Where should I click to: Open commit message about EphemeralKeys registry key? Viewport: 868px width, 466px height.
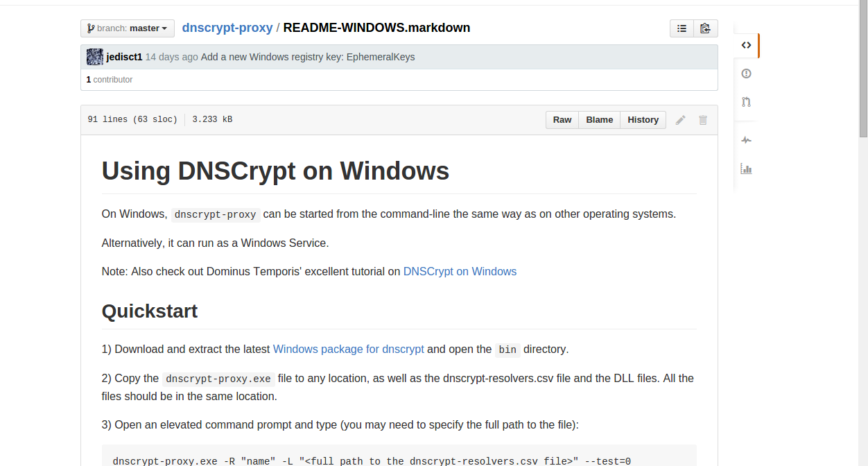click(308, 57)
